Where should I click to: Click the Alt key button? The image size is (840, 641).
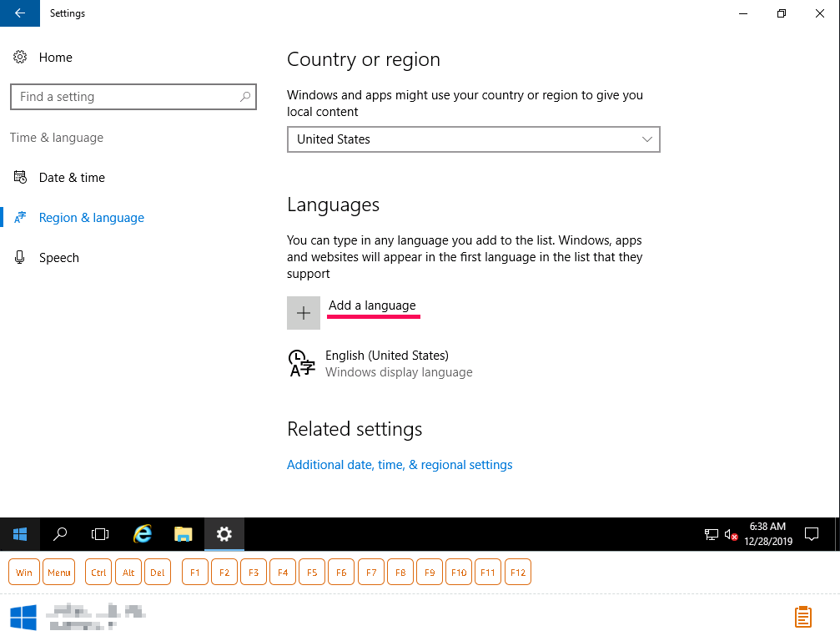click(128, 572)
